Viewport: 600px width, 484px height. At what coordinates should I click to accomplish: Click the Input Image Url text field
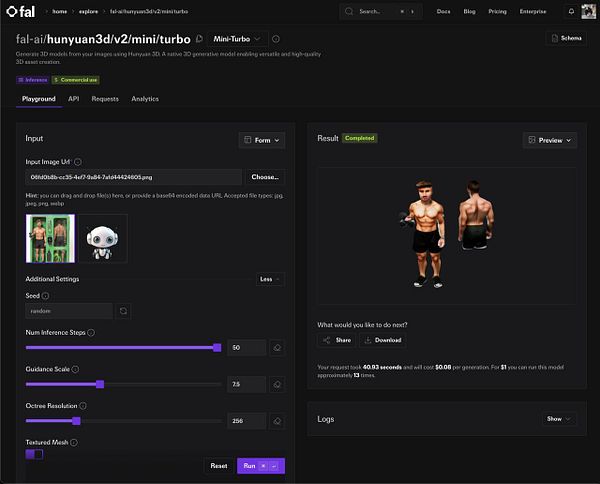pyautogui.click(x=134, y=177)
